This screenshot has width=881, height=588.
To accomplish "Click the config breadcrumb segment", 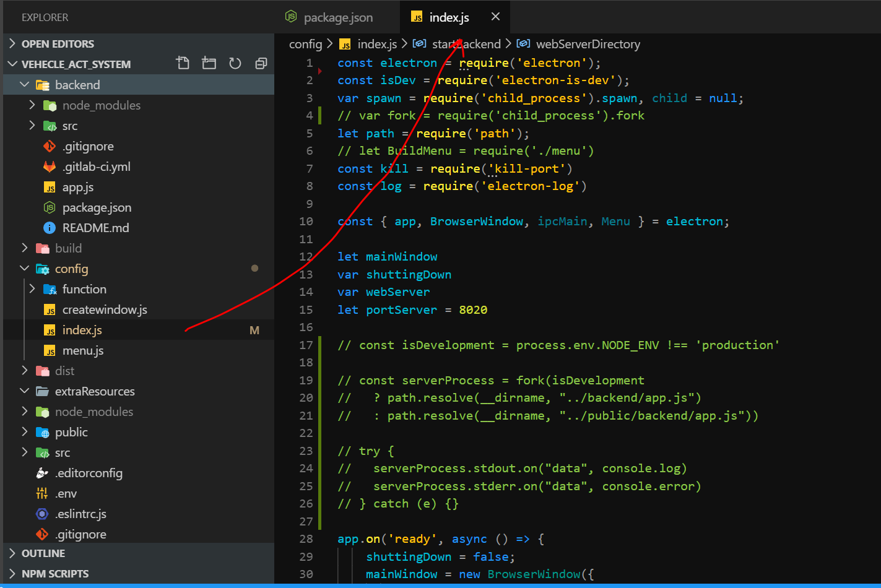I will [x=306, y=44].
